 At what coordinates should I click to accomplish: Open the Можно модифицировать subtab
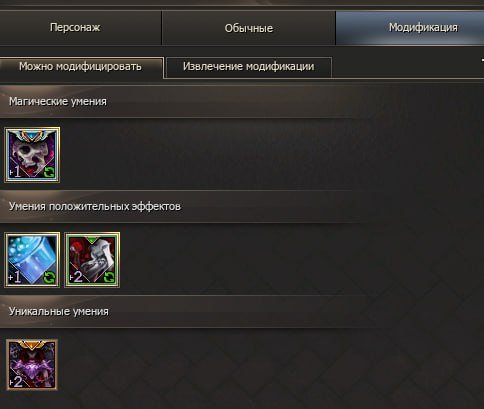80,67
